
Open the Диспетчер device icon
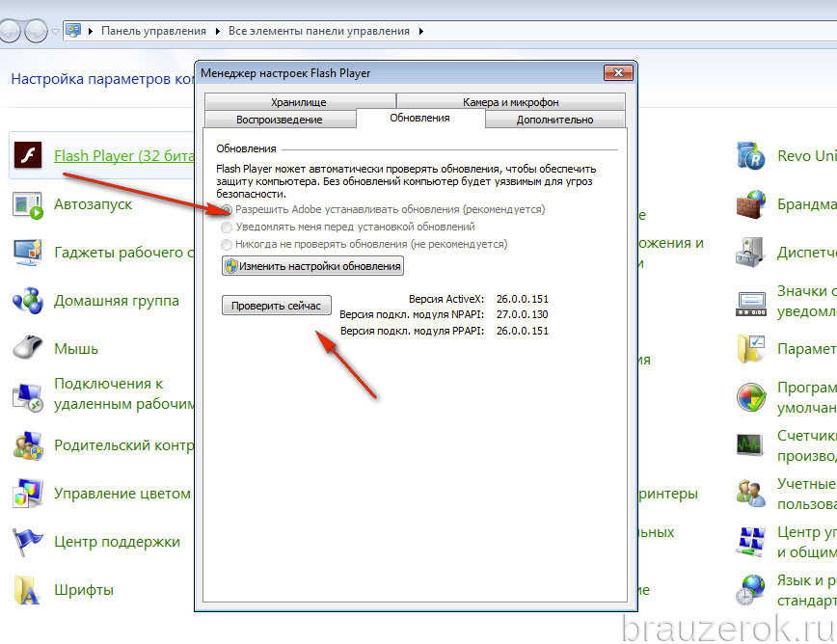click(751, 252)
